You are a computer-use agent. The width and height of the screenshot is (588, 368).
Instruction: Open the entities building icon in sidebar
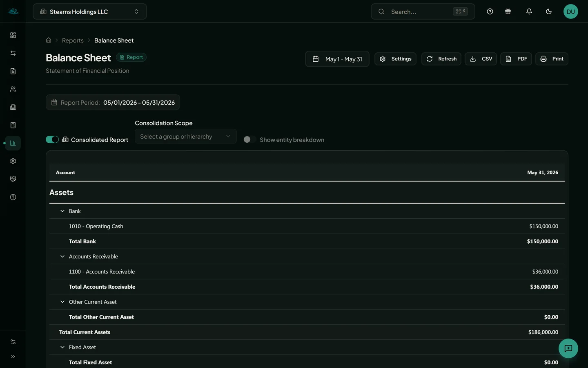(x=13, y=107)
